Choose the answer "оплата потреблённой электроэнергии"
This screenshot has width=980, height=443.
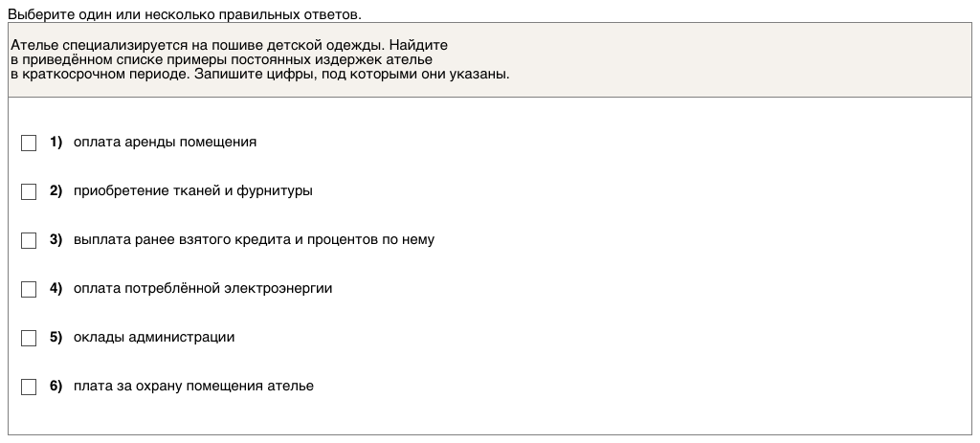tap(203, 289)
